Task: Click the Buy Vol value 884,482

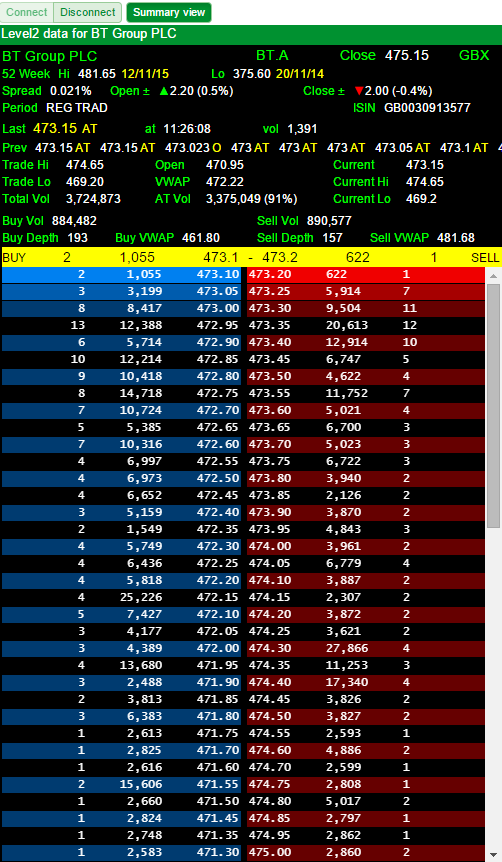Action: click(74, 221)
